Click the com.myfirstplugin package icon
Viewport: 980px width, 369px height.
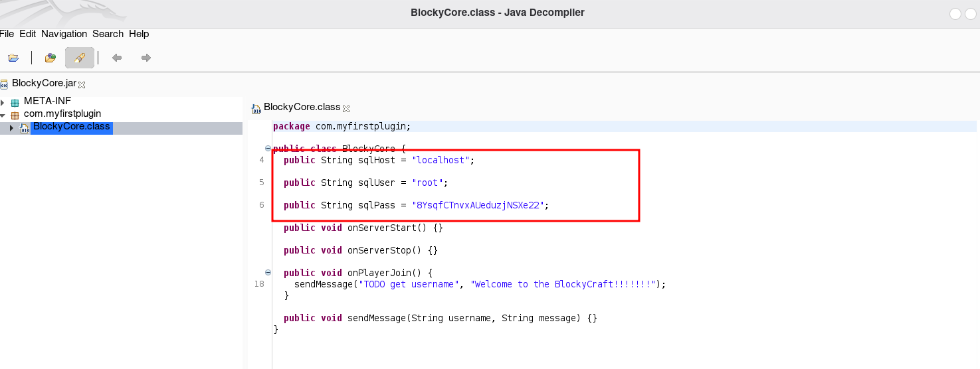[x=15, y=115]
